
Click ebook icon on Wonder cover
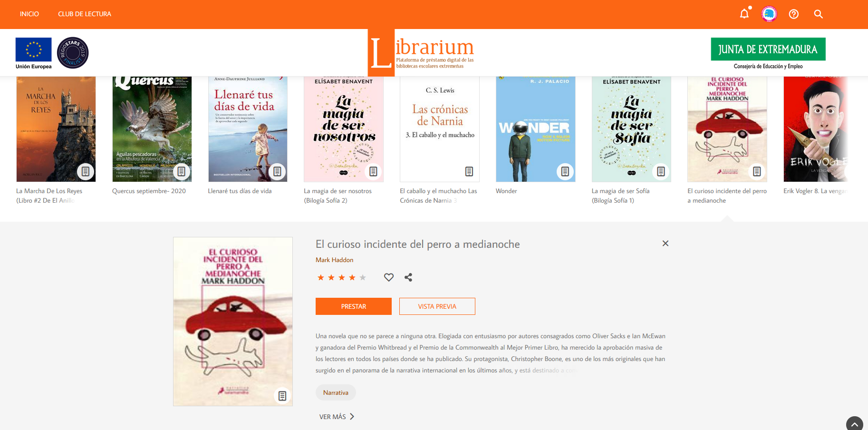pyautogui.click(x=565, y=171)
